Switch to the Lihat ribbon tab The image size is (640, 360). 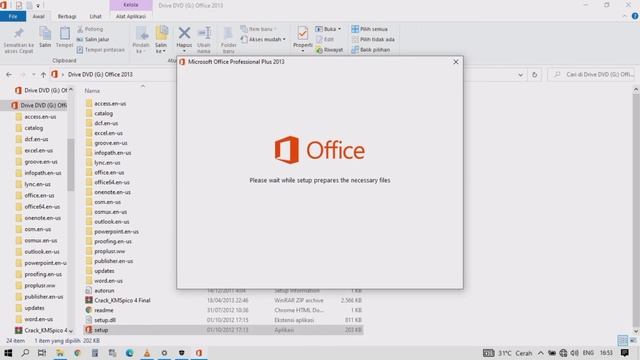(x=96, y=16)
